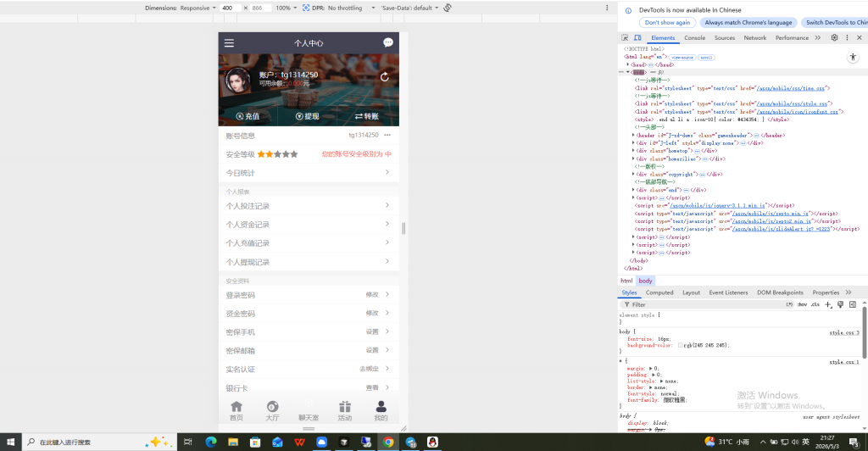
Task: Switch to the Sources tab
Action: click(724, 37)
